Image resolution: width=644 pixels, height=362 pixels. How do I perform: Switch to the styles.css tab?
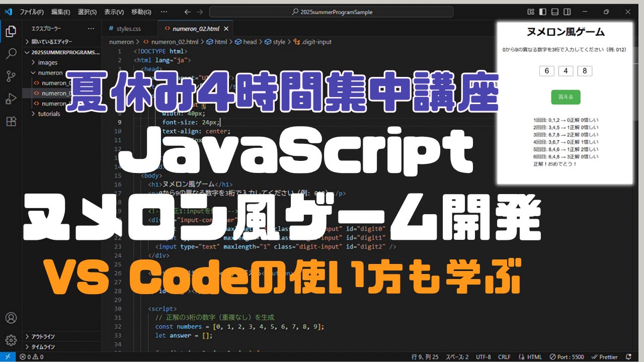coord(129,29)
